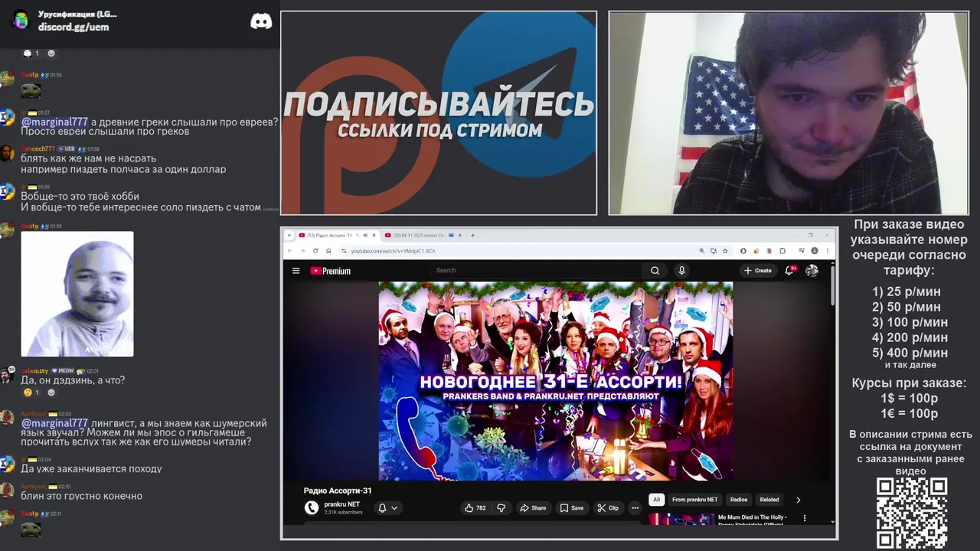This screenshot has width=980, height=551.
Task: Click the discord.gg/uem text
Action: click(x=73, y=27)
